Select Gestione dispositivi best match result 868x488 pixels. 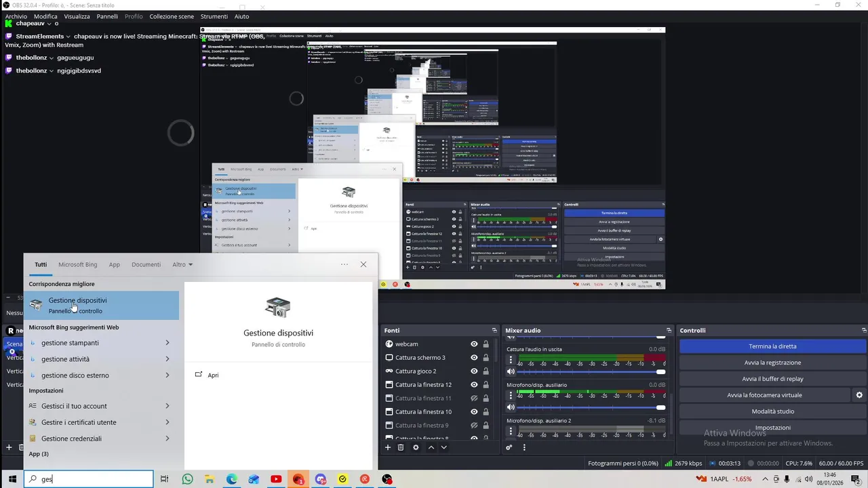[102, 305]
